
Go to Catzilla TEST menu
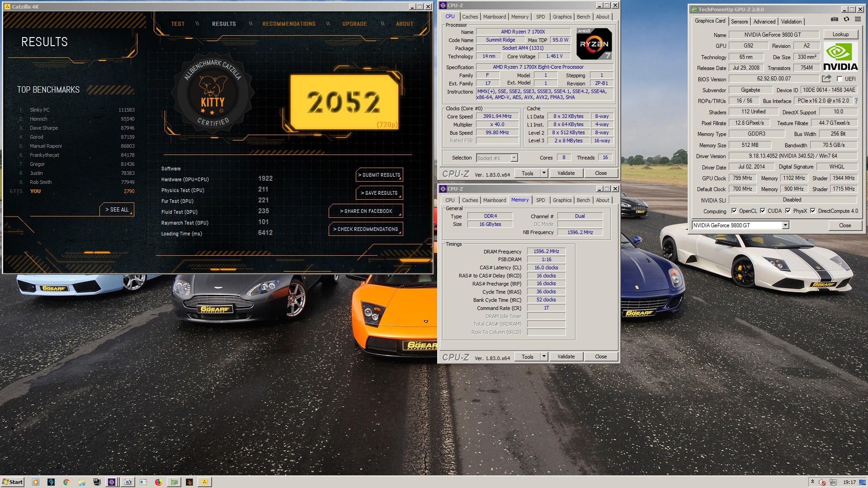178,24
